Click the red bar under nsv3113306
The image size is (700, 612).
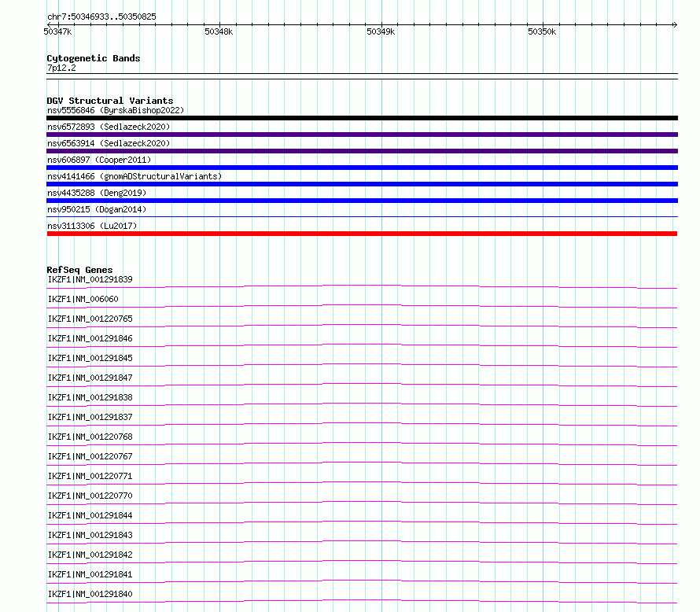pyautogui.click(x=362, y=234)
